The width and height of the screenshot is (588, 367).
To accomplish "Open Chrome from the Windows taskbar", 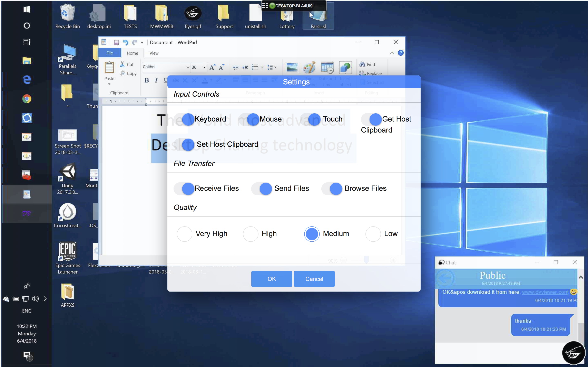I will tap(27, 99).
